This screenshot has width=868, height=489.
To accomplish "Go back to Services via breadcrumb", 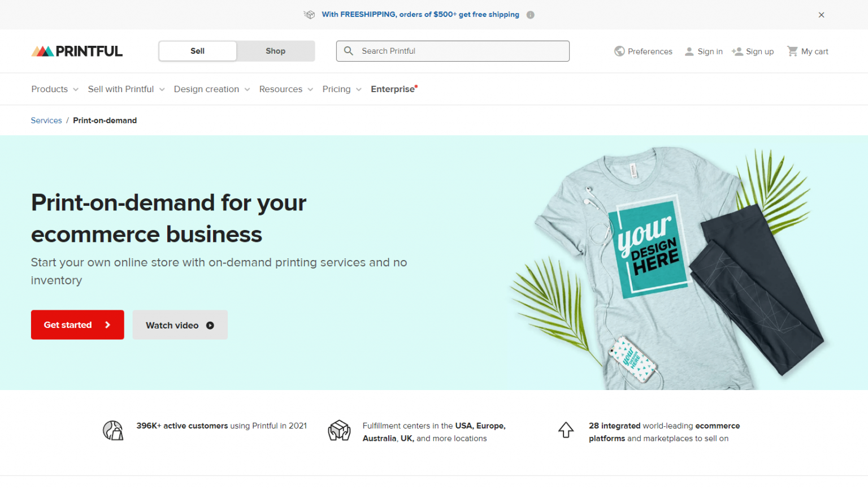I will [46, 120].
